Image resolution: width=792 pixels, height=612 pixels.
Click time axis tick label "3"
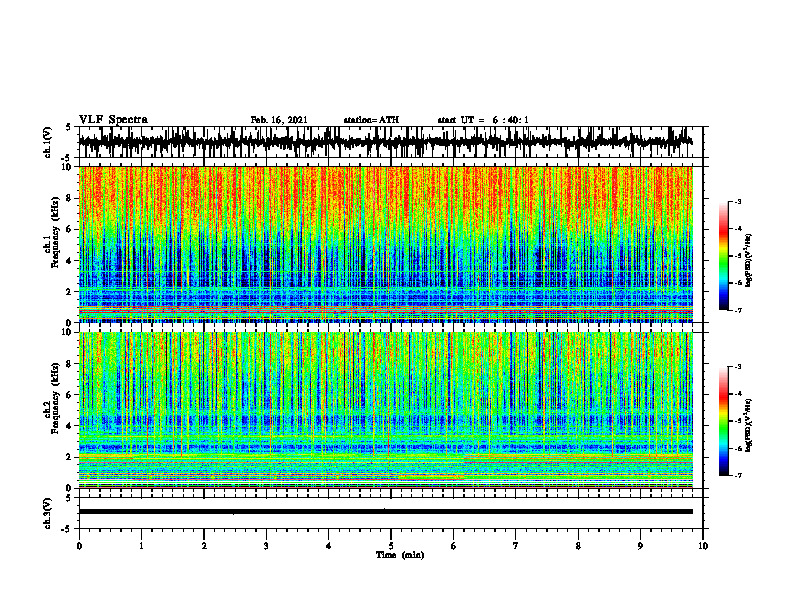pos(266,546)
